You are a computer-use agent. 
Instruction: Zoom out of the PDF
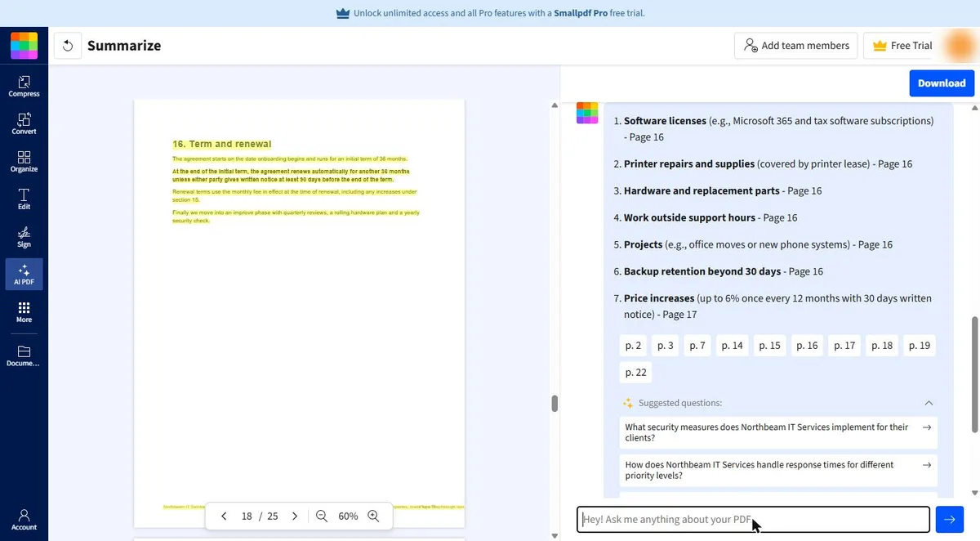tap(322, 516)
